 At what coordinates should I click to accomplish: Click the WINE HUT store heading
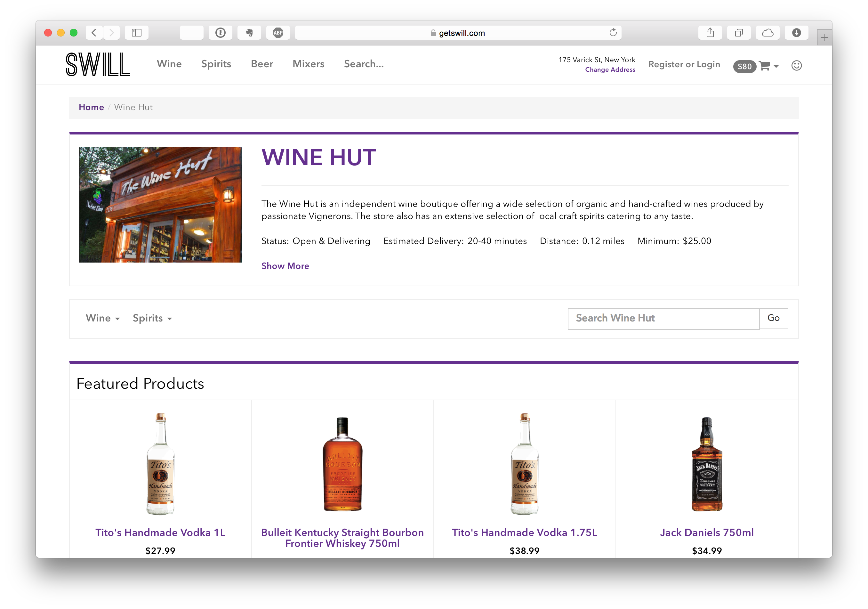click(319, 157)
